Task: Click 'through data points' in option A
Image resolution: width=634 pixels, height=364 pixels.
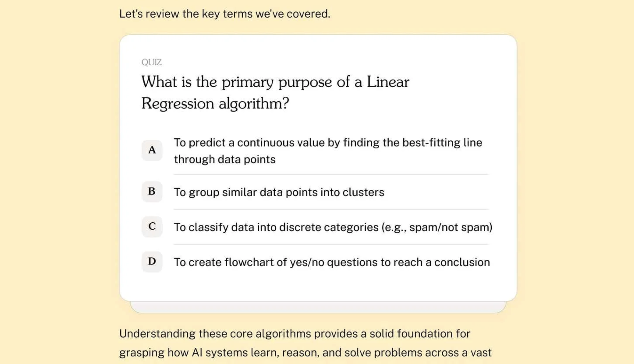Action: click(x=225, y=159)
